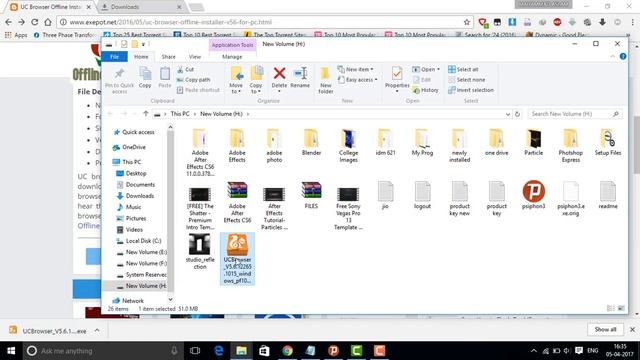Screen dimensions: 640x360
Task: Click Select all in the ribbon
Action: tap(463, 69)
